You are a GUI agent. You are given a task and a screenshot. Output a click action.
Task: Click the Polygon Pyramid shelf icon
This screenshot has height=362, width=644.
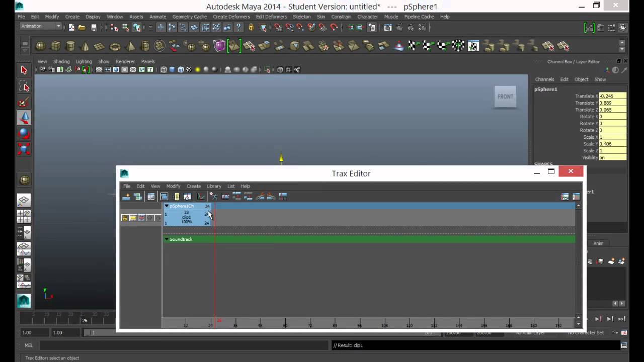click(130, 46)
